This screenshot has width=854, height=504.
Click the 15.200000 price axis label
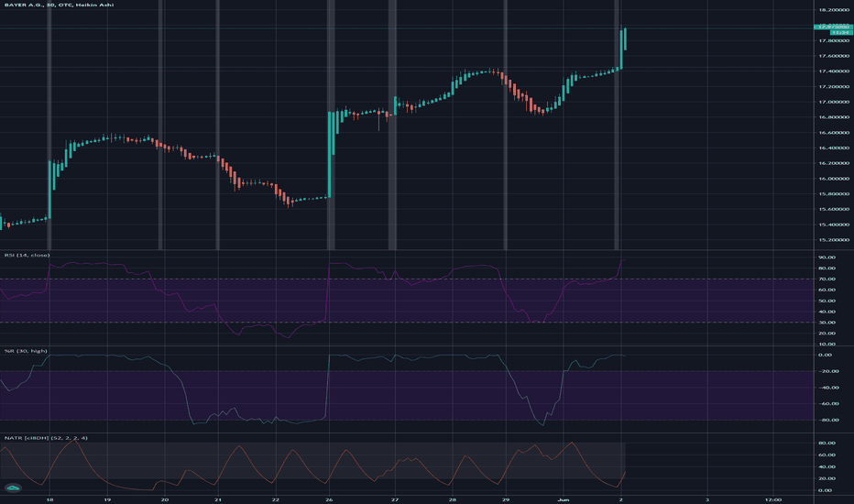point(834,240)
